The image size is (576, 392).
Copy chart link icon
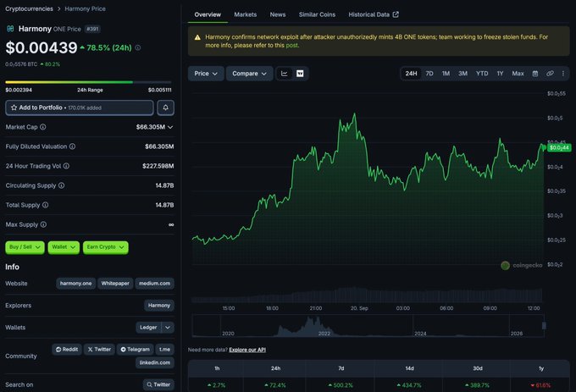coord(550,74)
